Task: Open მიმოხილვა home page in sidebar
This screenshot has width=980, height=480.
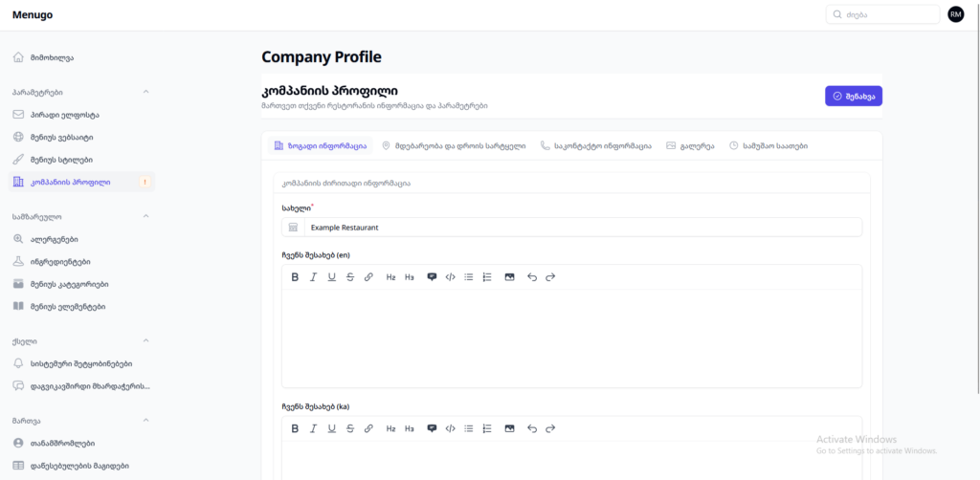Action: pyautogui.click(x=52, y=57)
